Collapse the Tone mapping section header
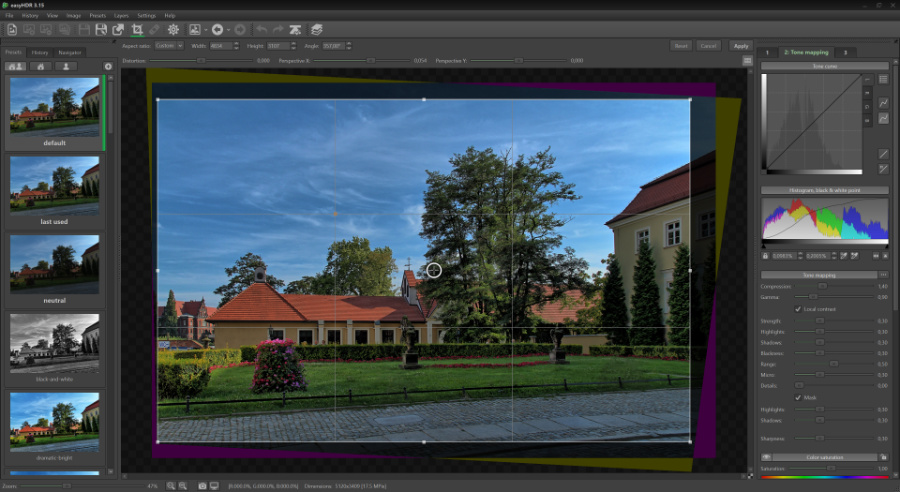The image size is (900, 492). 819,275
